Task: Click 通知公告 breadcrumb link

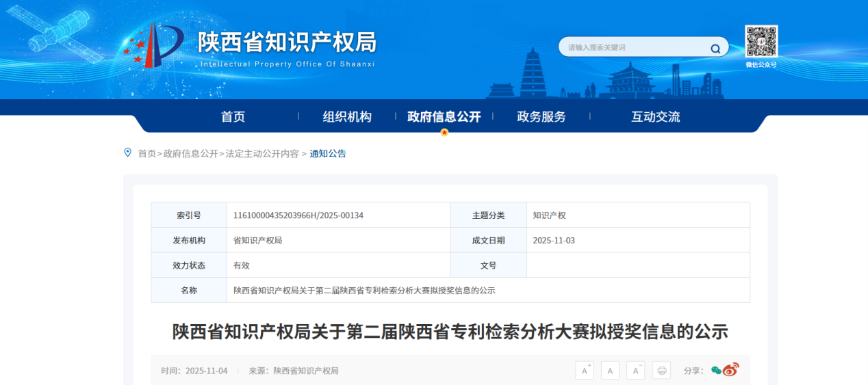Action: [328, 154]
